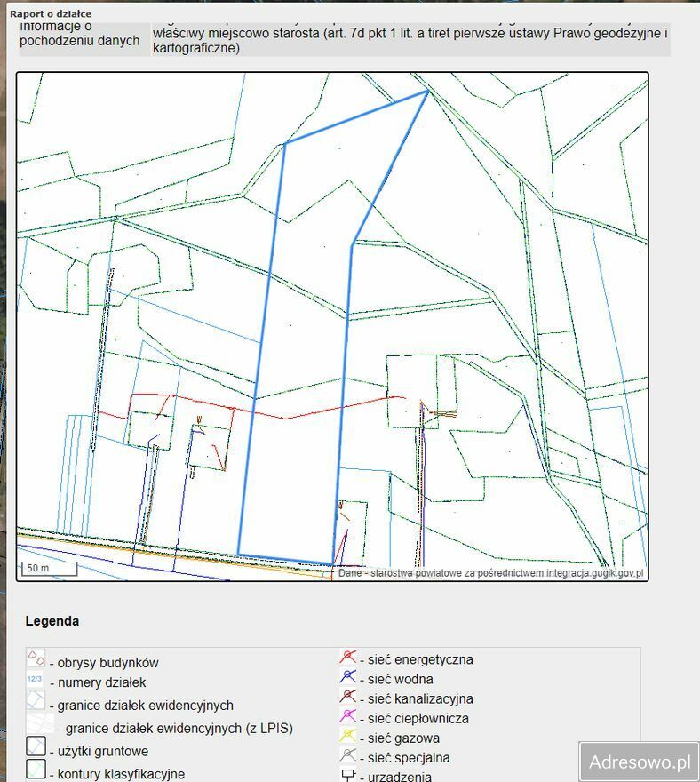This screenshot has height=782, width=700.
Task: Click the 50 m map scale bar
Action: pos(49,569)
